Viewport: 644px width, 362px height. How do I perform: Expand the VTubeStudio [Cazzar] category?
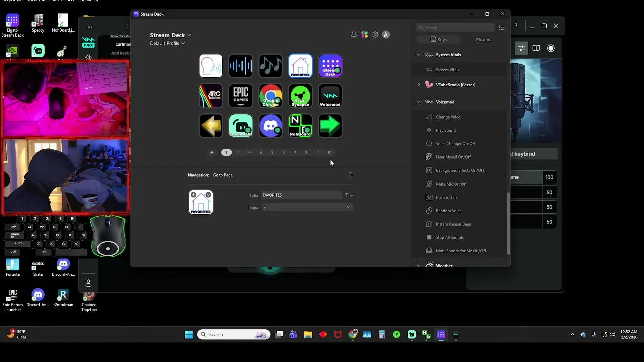click(x=419, y=85)
